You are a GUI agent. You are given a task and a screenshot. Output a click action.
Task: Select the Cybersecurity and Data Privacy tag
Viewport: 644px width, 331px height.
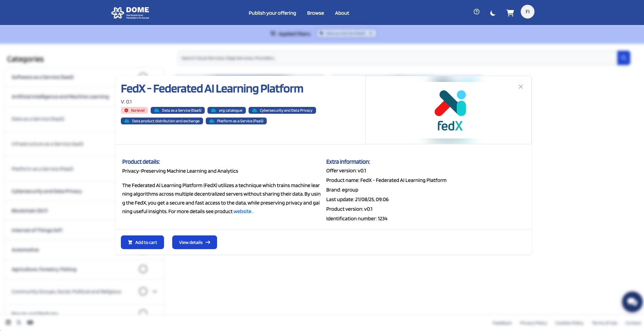tap(282, 110)
